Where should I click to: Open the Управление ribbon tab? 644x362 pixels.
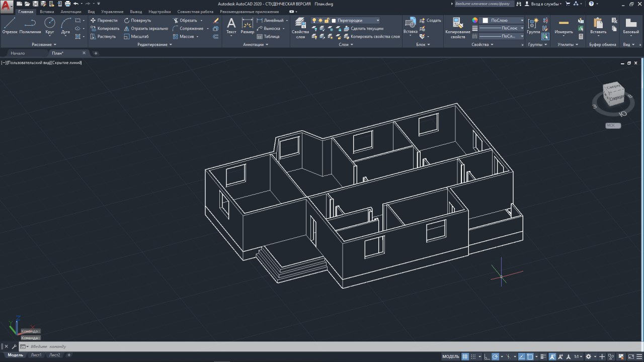113,12
